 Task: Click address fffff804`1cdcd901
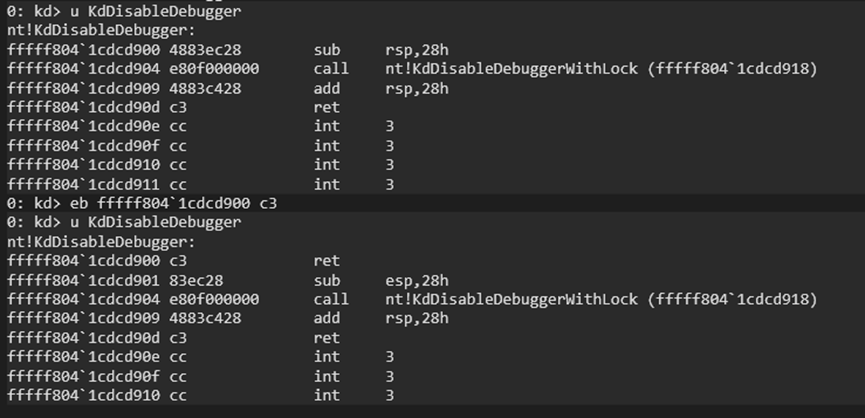[x=71, y=280]
